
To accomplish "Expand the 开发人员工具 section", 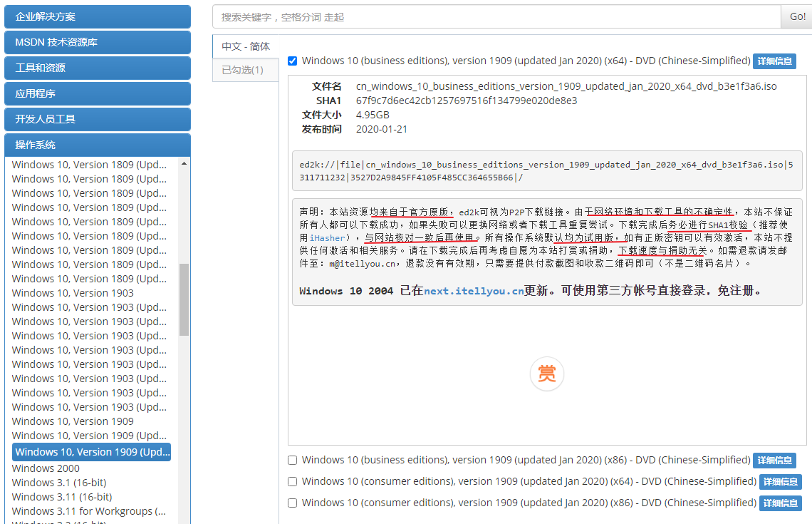I will pyautogui.click(x=98, y=119).
